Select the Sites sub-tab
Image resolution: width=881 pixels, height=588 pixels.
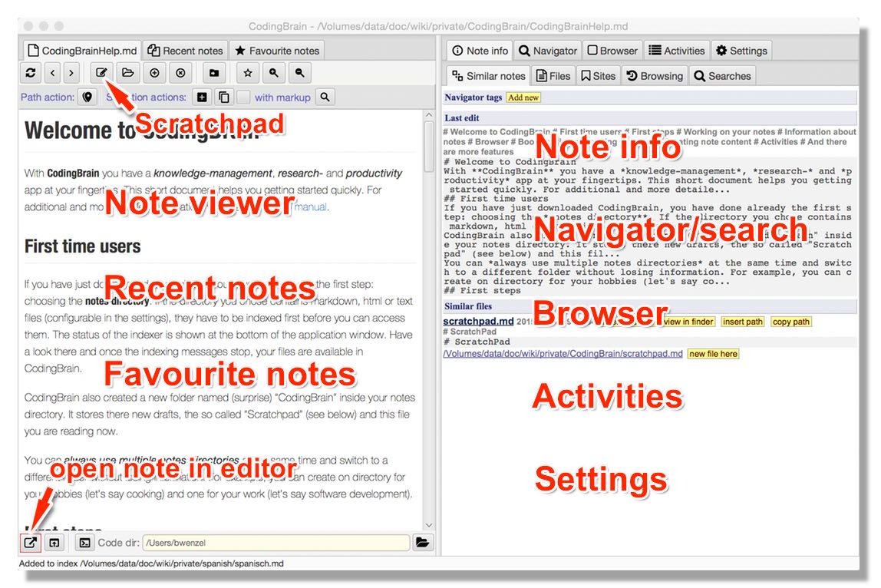coord(599,76)
